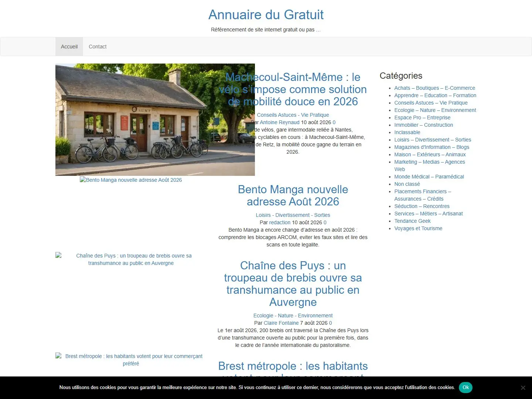The image size is (532, 399).
Task: Select Marketing – Medias – Agences Web category
Action: [430, 166]
